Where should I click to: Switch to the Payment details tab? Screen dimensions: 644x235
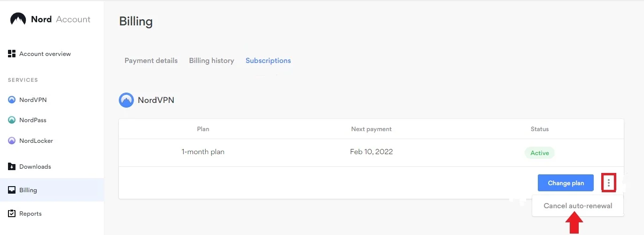click(151, 61)
